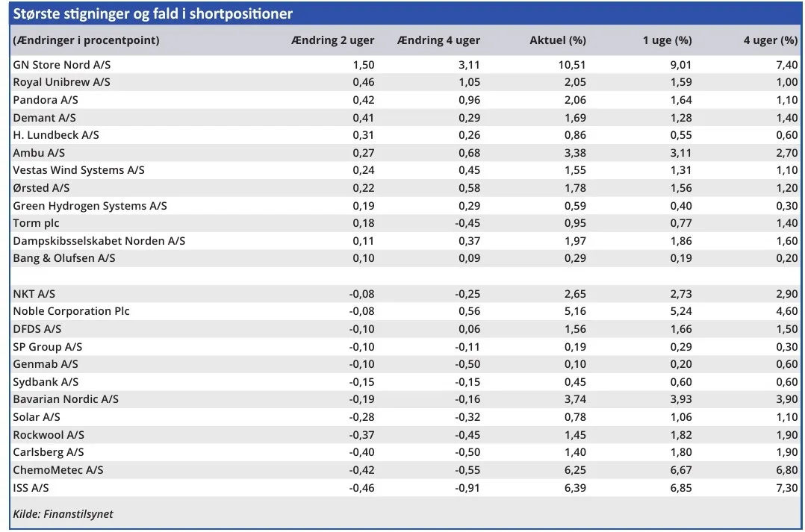
Task: Select the 'Ændring 2 uger' column header
Action: point(332,40)
